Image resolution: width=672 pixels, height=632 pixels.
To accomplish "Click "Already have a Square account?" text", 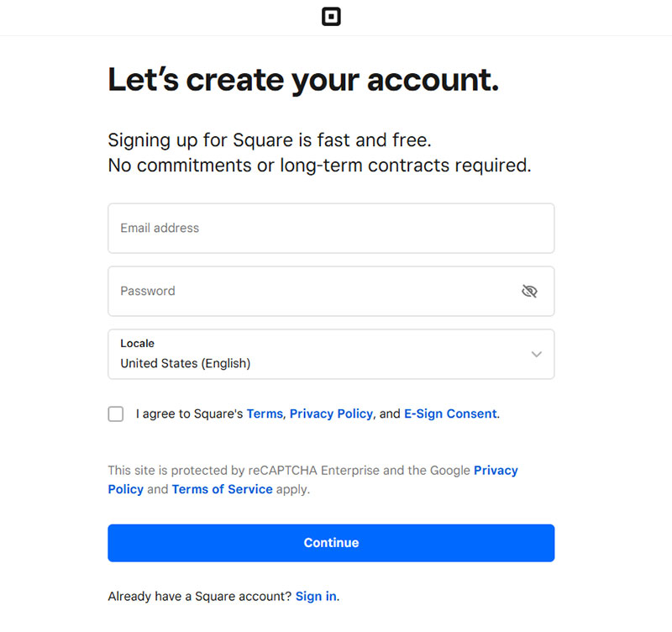I will [200, 597].
